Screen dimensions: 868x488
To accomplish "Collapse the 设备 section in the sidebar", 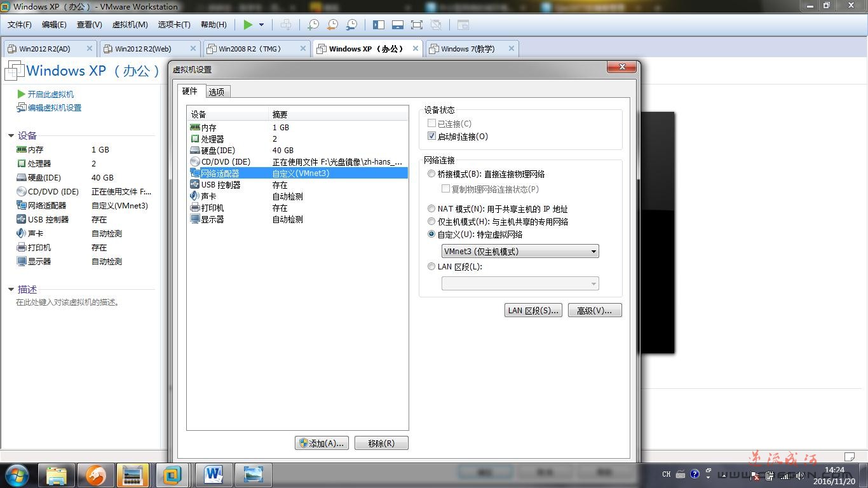I will point(11,135).
